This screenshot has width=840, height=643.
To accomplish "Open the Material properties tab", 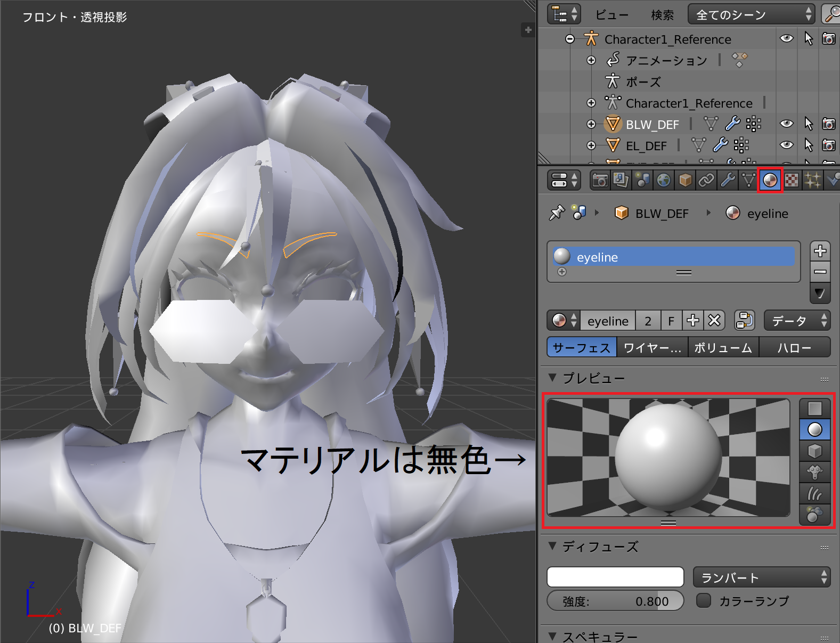I will pyautogui.click(x=770, y=181).
